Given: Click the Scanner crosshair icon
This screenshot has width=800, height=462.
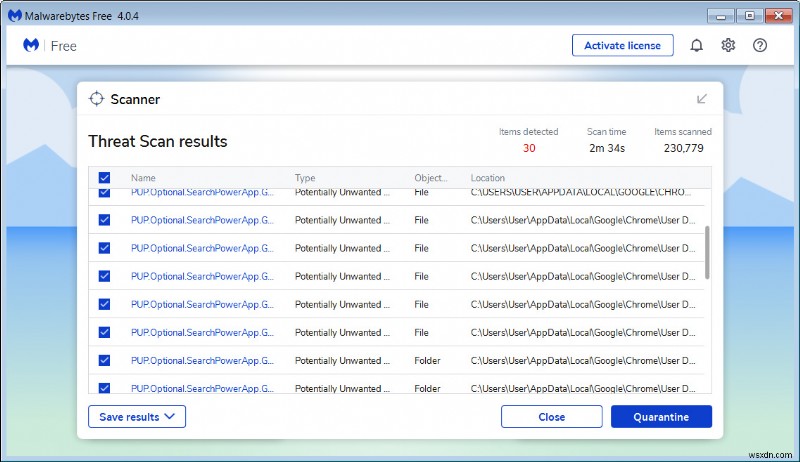Looking at the screenshot, I should (x=96, y=99).
